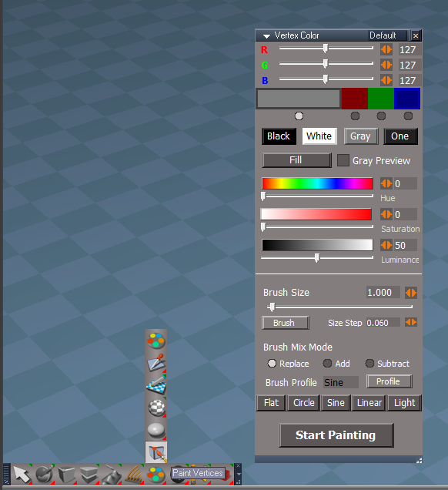Choose the smooth gray ellipsoid icon in the flyout
Viewport: 448px width, 490px height.
click(x=156, y=430)
